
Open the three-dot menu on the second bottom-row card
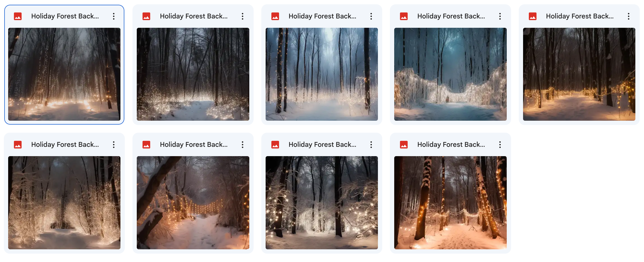point(242,145)
